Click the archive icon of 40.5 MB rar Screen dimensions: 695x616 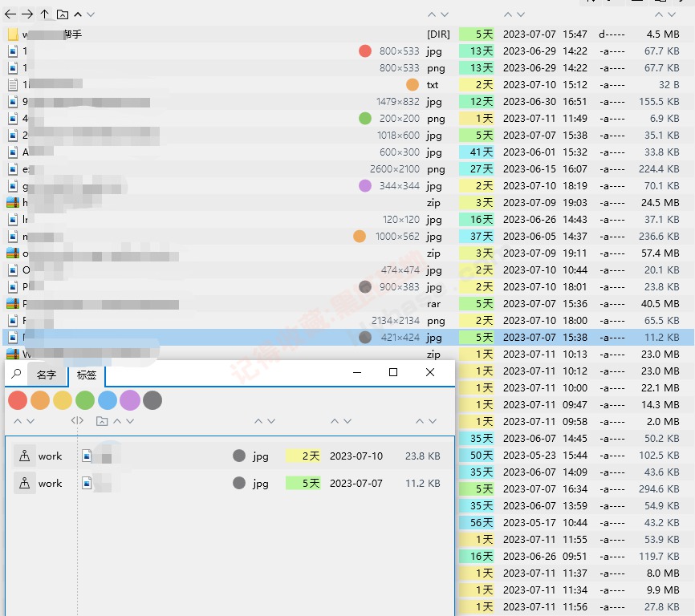click(x=13, y=303)
